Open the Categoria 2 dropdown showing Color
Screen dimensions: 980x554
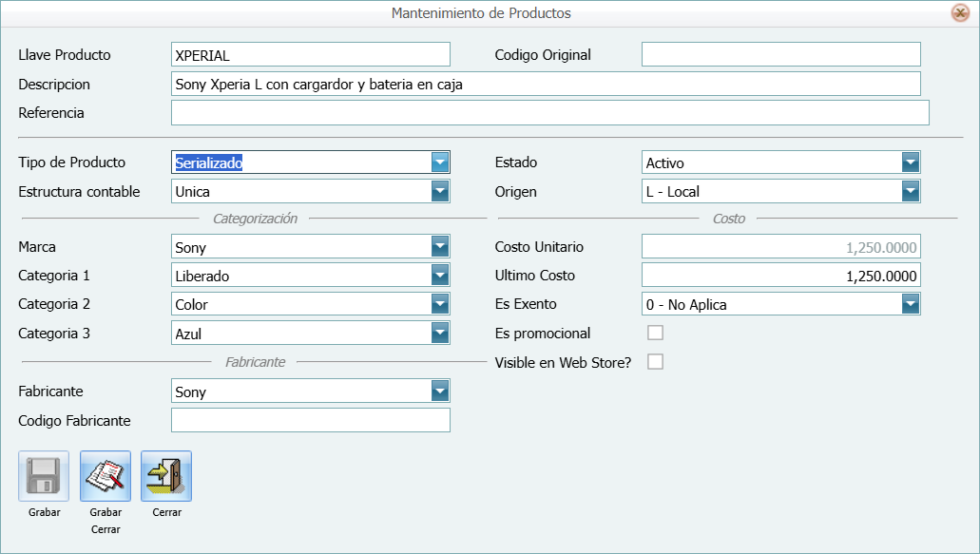pos(439,305)
